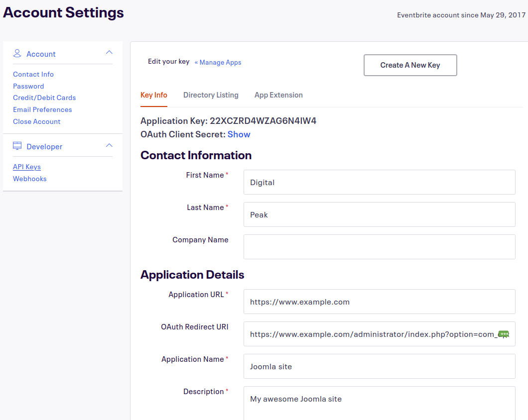
Task: Click the Developer monitor icon
Action: 17,146
